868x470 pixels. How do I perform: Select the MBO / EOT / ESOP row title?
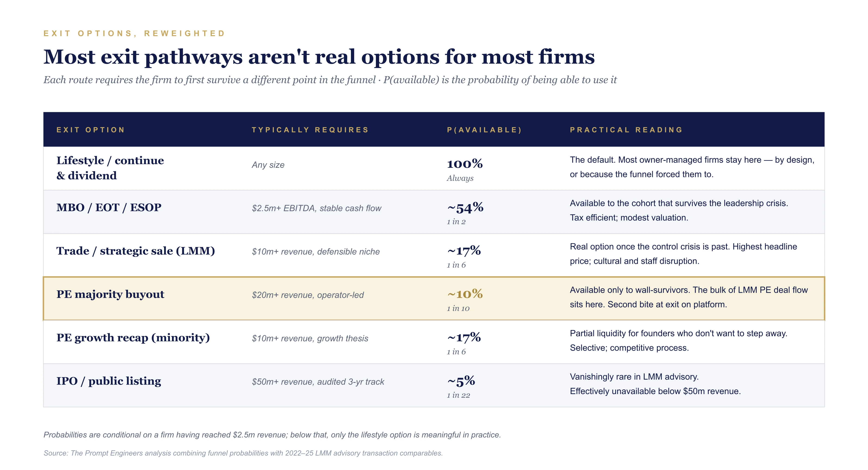109,207
